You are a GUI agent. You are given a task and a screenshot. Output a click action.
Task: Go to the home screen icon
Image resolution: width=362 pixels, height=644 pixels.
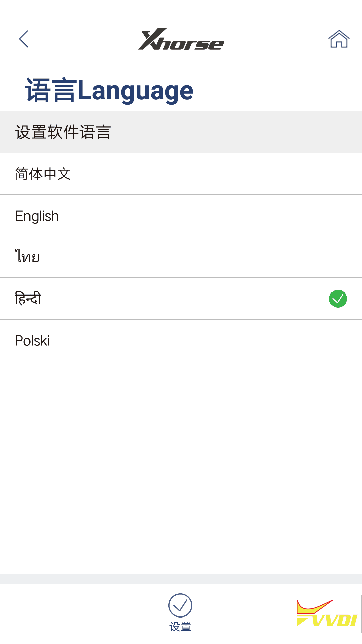[x=339, y=39]
